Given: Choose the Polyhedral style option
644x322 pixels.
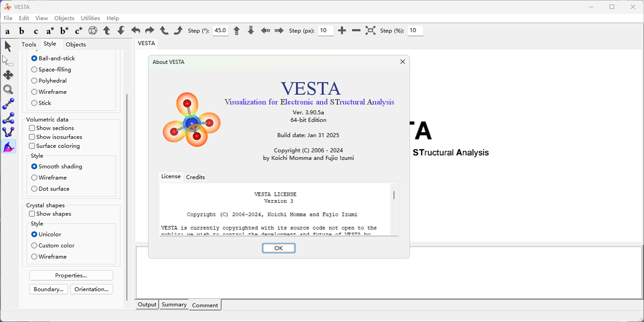Looking at the screenshot, I should (x=49, y=80).
